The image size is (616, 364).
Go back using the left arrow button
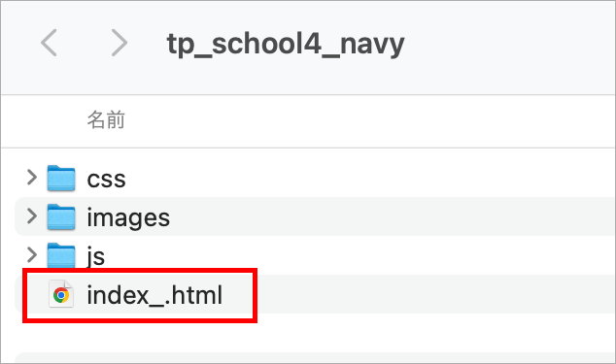point(50,43)
